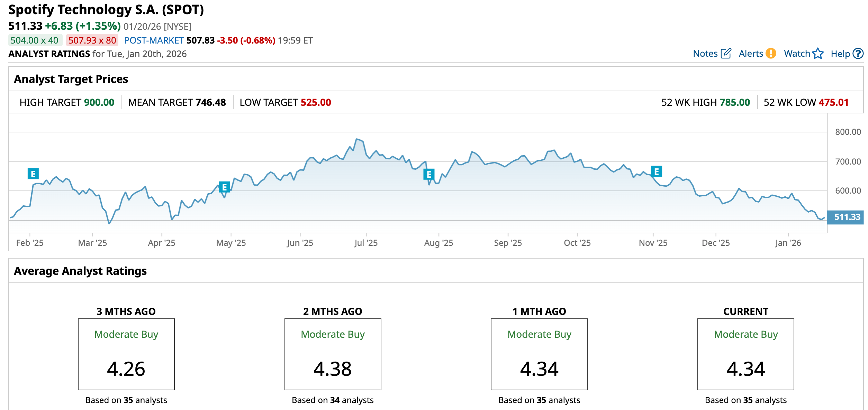Click the Help question mark icon
Image resolution: width=868 pixels, height=410 pixels.
[858, 54]
